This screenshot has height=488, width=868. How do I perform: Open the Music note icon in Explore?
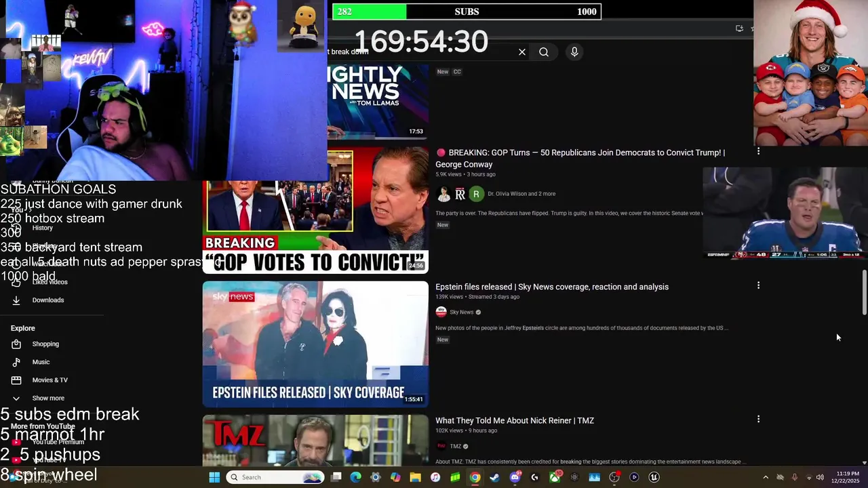(x=16, y=362)
